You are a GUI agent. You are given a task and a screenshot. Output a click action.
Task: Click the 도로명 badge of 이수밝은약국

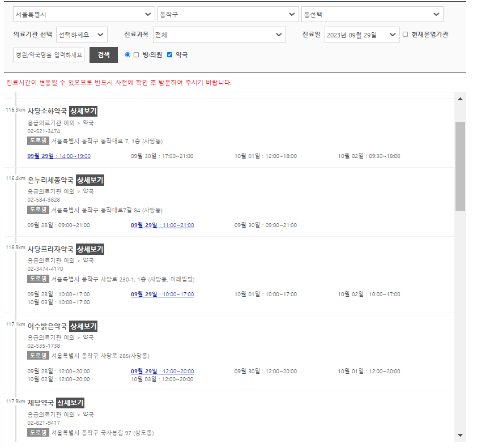click(x=38, y=355)
